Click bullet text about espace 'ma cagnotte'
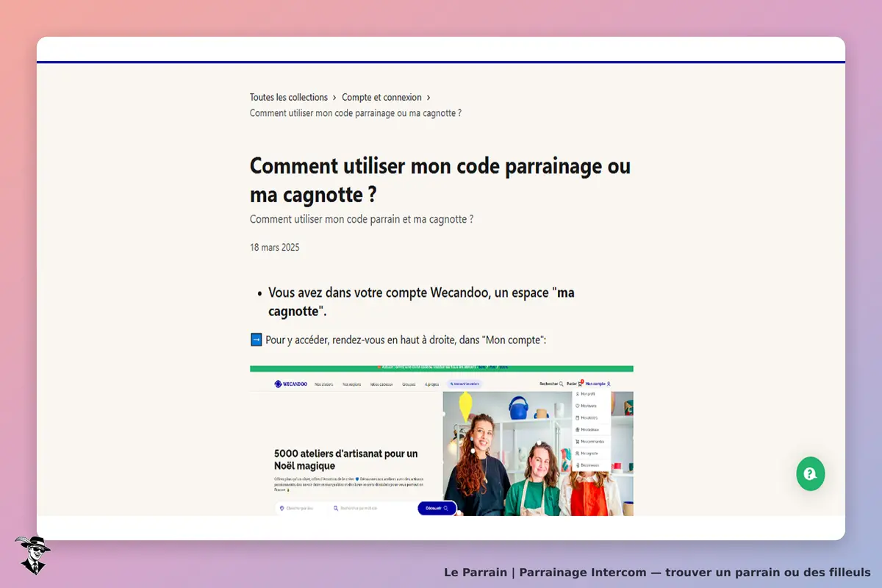This screenshot has height=588, width=882. click(x=421, y=302)
